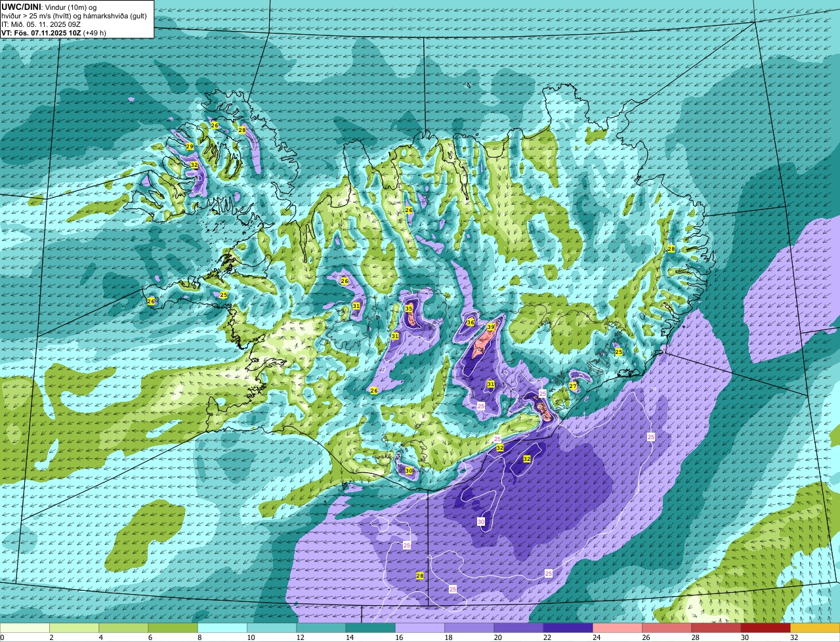Image resolution: width=840 pixels, height=642 pixels.
Task: Select the yellow 36 gust label
Action: tap(471, 322)
